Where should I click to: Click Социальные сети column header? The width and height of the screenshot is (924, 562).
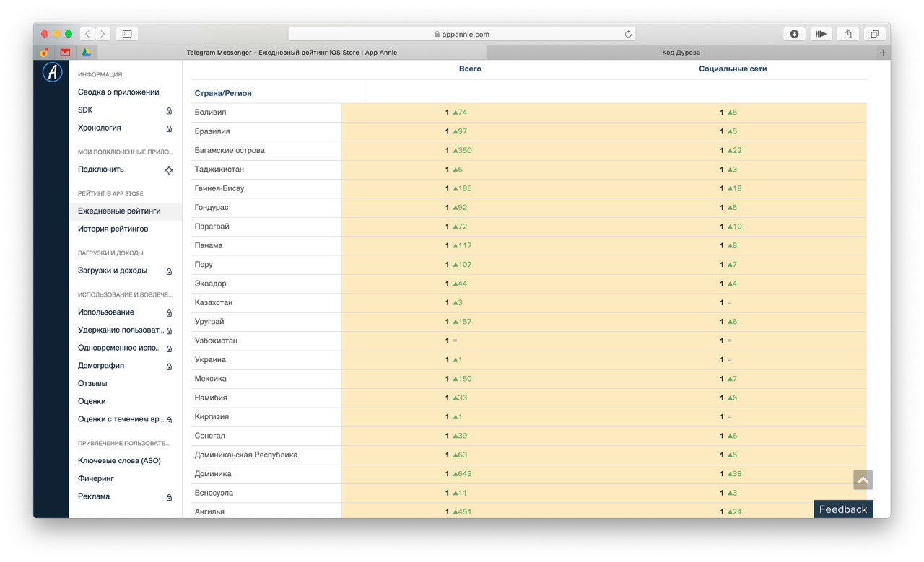click(733, 69)
